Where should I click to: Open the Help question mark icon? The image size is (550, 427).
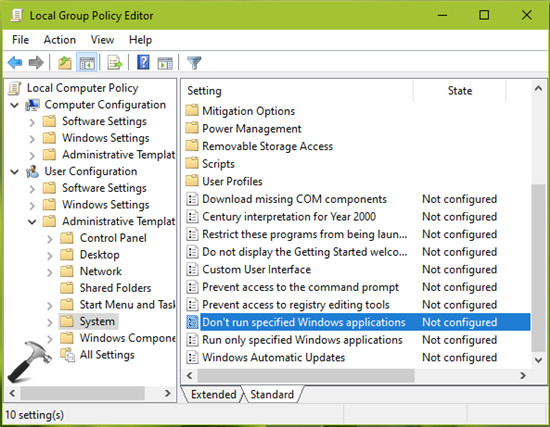[143, 63]
